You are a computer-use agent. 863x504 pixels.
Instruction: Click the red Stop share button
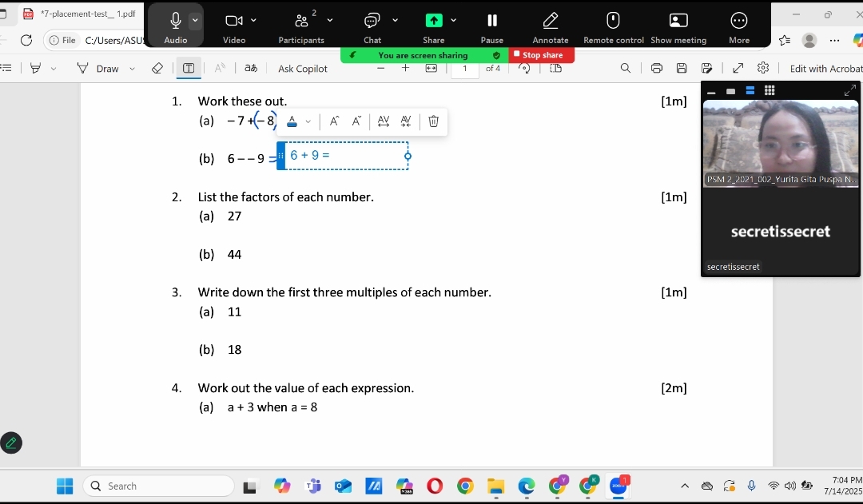point(541,55)
